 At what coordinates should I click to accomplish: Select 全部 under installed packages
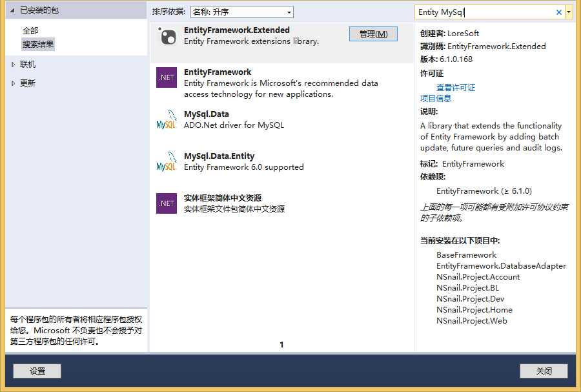pyautogui.click(x=30, y=31)
